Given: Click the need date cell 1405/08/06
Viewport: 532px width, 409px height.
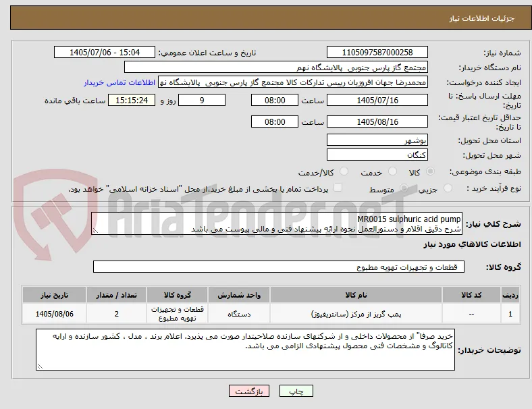Looking at the screenshot, I should (54, 314).
